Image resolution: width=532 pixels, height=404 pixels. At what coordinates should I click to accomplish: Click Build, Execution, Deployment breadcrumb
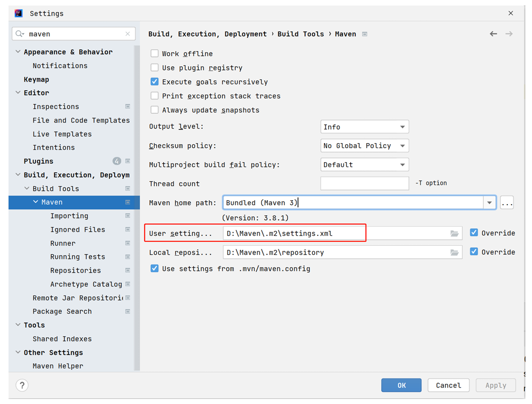click(207, 34)
